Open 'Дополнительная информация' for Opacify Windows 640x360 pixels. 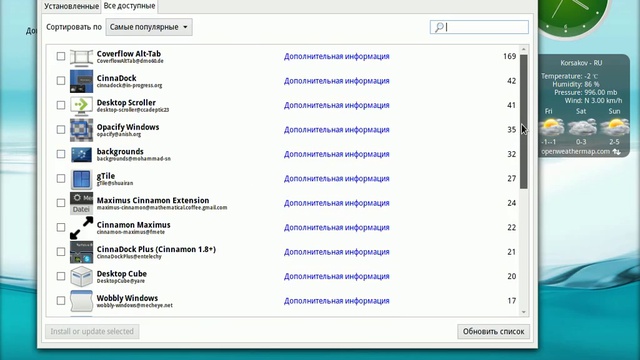(x=337, y=130)
